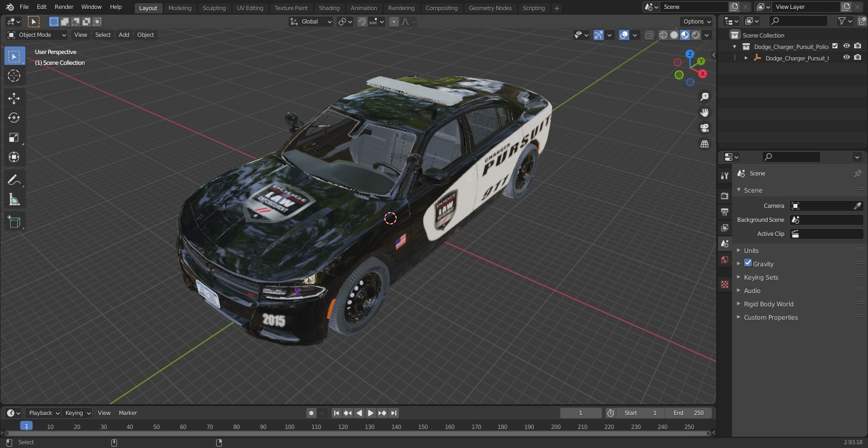Screen dimensions: 868x448
Task: Open the Tool properties tab
Action: click(x=724, y=175)
